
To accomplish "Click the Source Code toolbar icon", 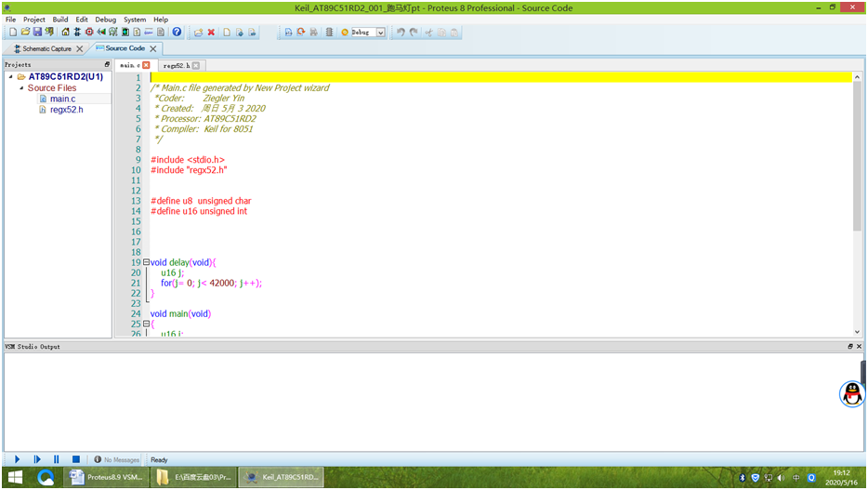I will 149,33.
